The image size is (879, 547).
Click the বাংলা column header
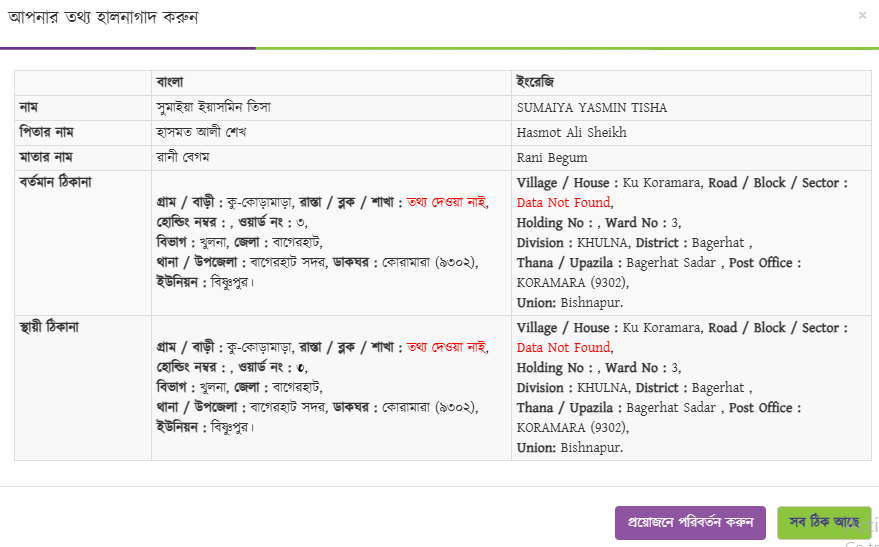point(170,82)
